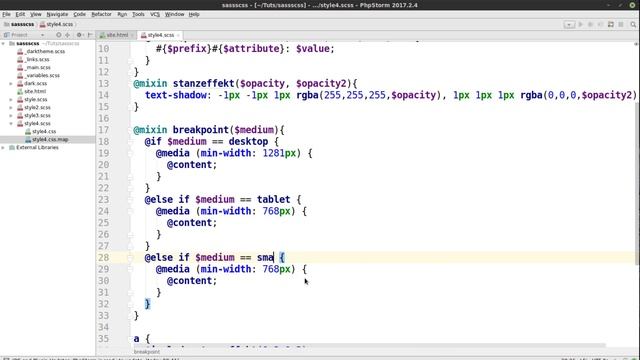Fold the code block at line 28

click(x=130, y=258)
